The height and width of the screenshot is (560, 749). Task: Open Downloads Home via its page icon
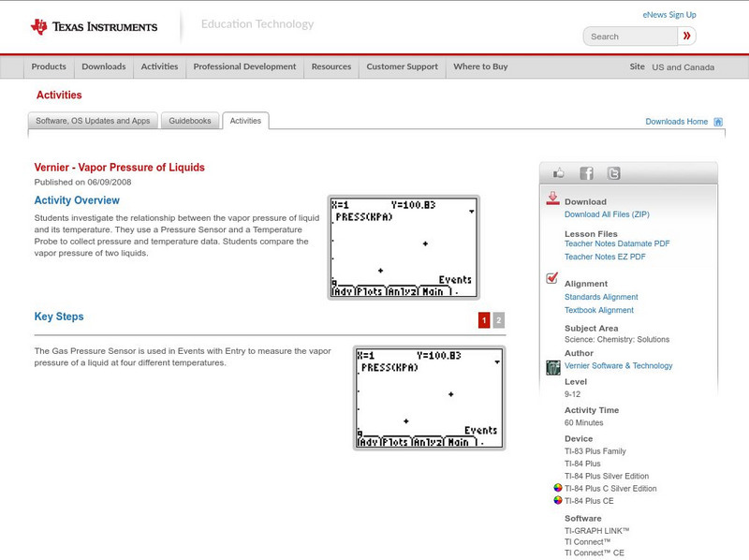(717, 121)
